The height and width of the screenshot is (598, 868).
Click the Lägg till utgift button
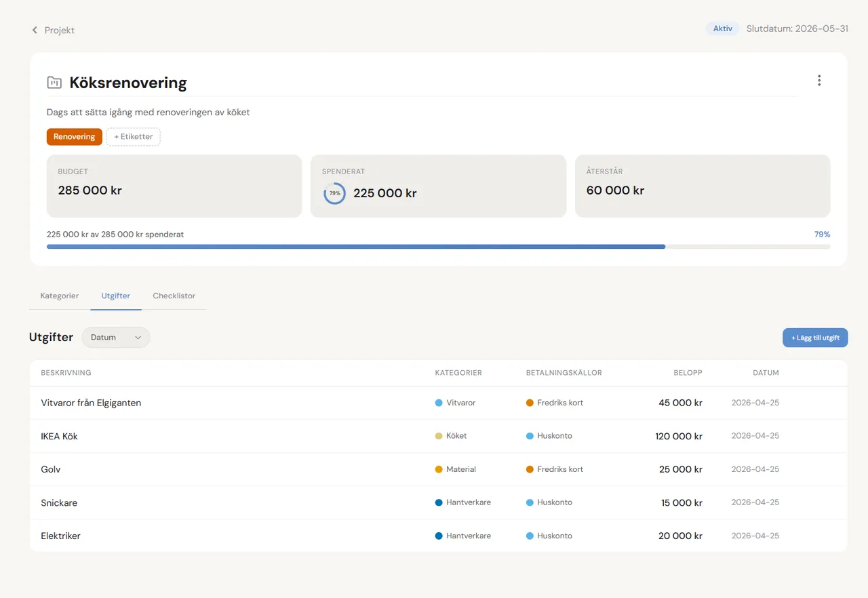click(x=815, y=338)
